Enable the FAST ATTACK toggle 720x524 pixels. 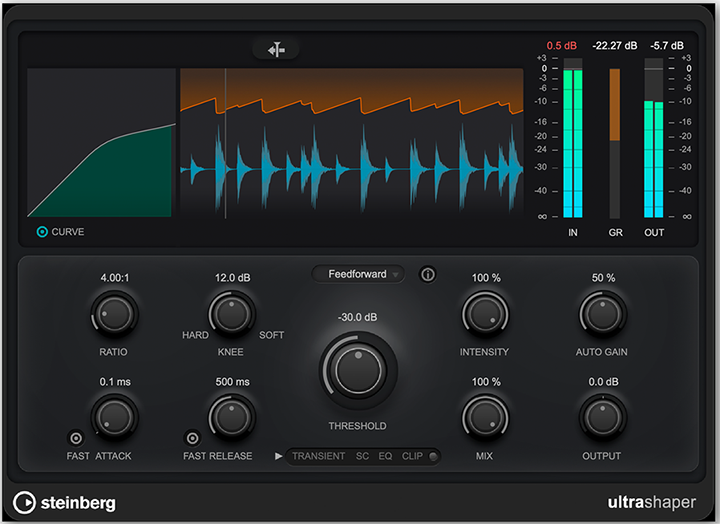tap(75, 437)
